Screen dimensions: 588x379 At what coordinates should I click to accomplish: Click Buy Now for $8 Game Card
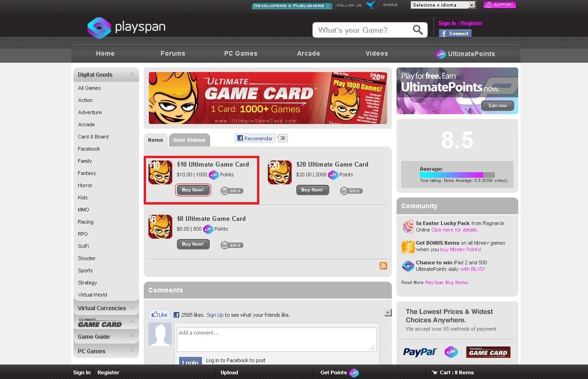[x=193, y=244]
